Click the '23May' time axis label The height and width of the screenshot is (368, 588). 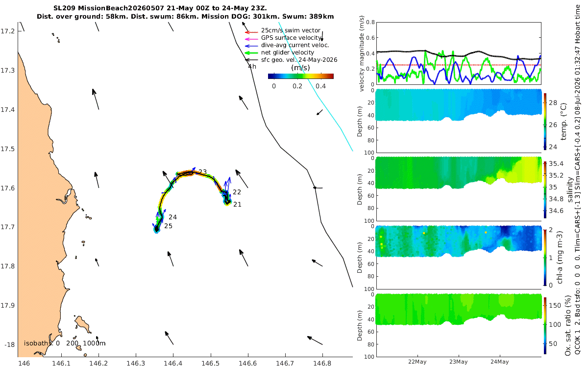[459, 362]
